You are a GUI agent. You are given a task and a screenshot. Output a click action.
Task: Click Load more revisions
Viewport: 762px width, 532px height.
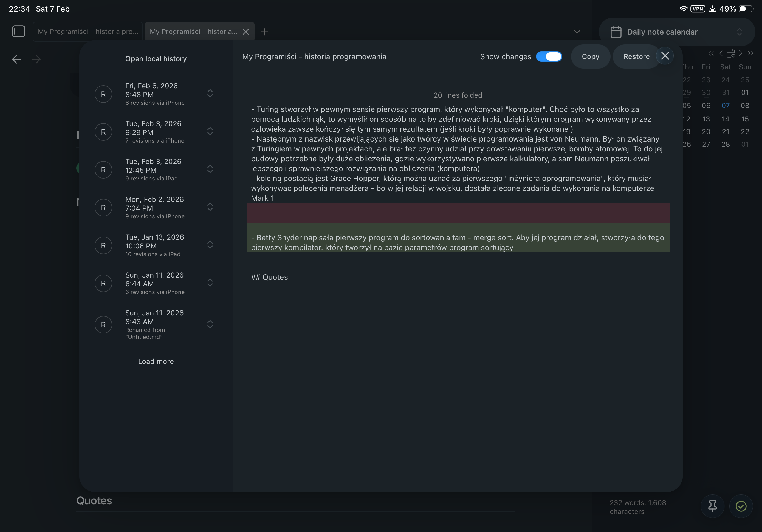156,361
